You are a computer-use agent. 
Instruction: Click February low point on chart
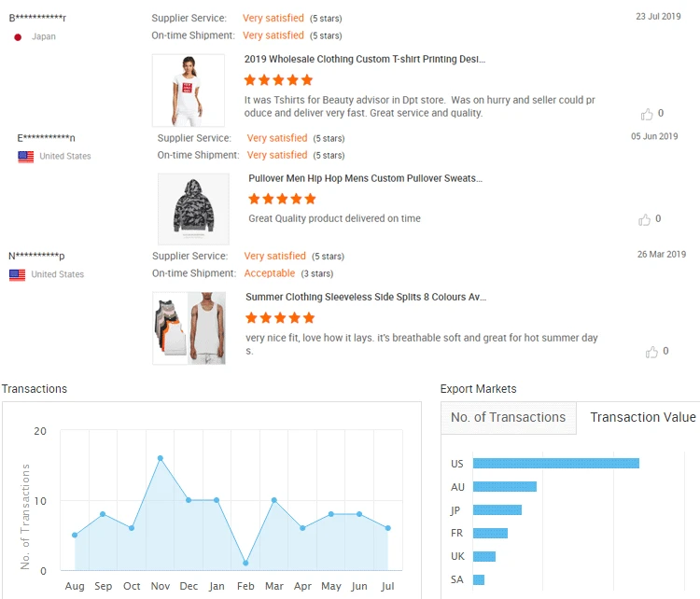[245, 563]
